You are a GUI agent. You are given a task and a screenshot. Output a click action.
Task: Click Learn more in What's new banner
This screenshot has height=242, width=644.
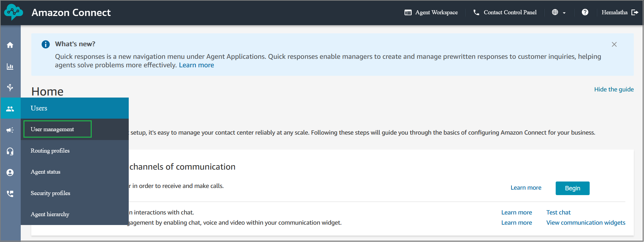(x=196, y=65)
